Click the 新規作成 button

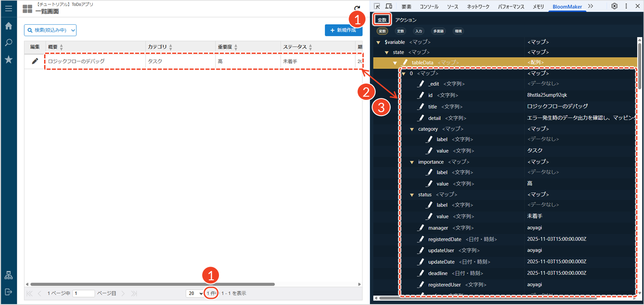[343, 30]
